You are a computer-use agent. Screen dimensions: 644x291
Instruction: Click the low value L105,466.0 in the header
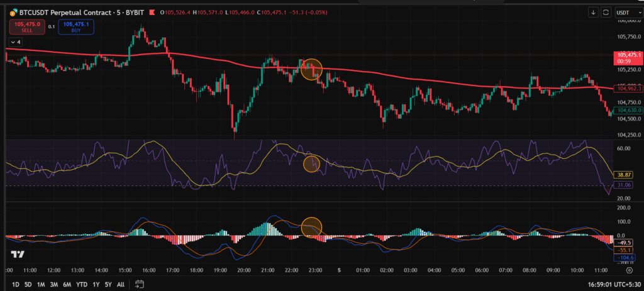[x=240, y=13]
